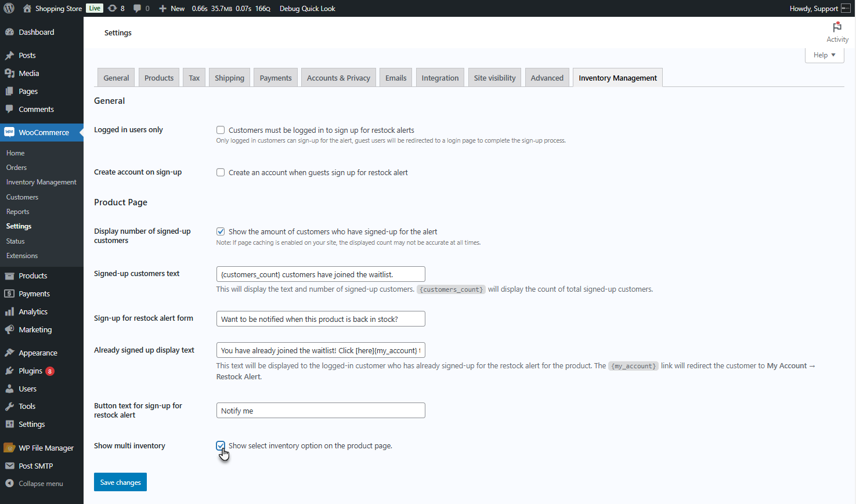Screen dimensions: 856x504
Task: Click the Marketing megaphone icon
Action: (x=9, y=329)
